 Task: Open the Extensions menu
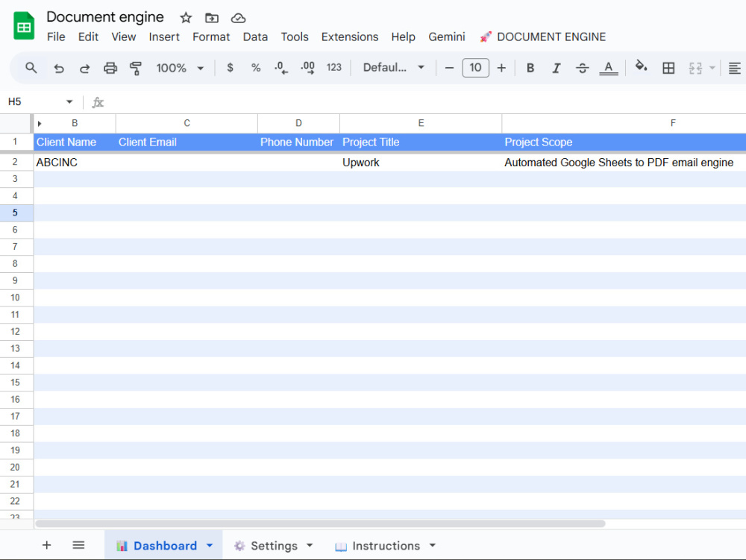tap(350, 37)
